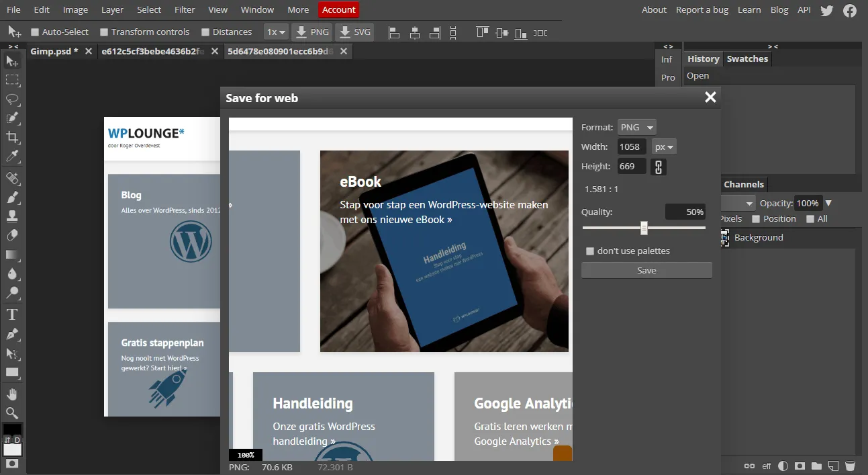Viewport: 868px width, 475px height.
Task: Open the Learn link
Action: (x=749, y=9)
